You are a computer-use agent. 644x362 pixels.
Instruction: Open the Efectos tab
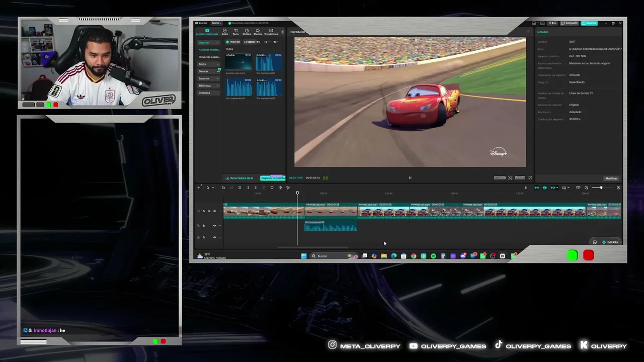click(258, 32)
